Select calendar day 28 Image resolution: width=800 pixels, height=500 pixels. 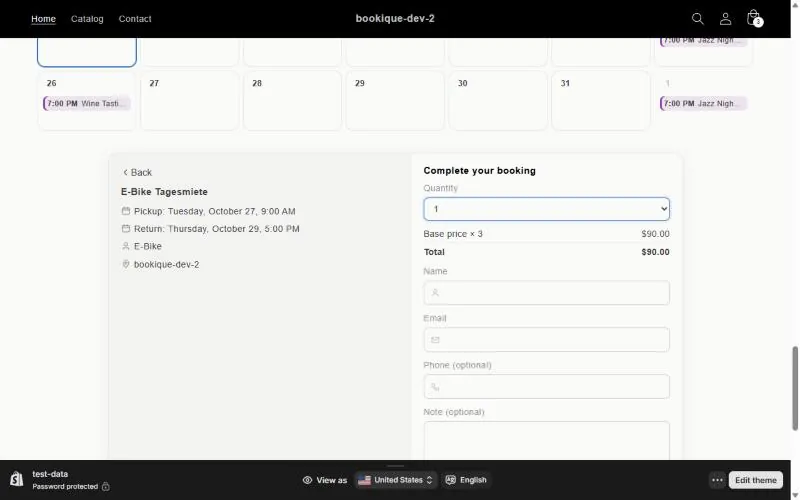(292, 101)
